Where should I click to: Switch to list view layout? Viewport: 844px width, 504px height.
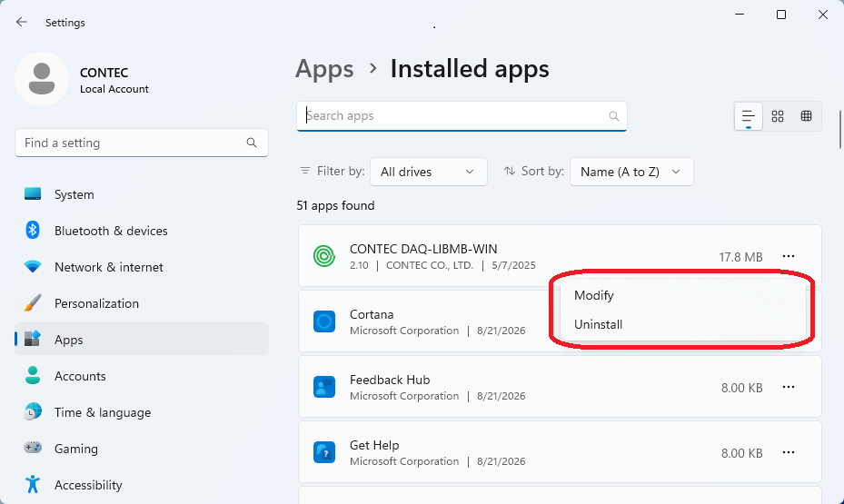749,115
